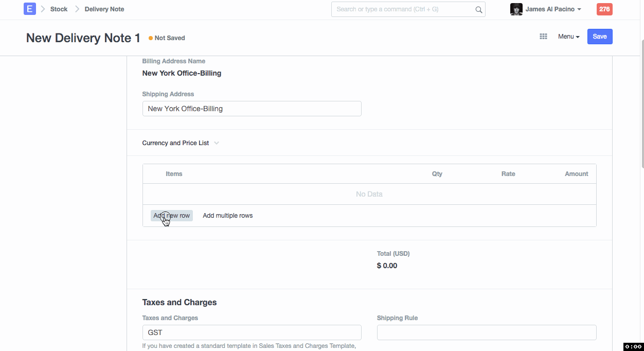Viewport: 644px width, 351px height.
Task: Click the ERPNext 'E' home logo
Action: pos(30,9)
